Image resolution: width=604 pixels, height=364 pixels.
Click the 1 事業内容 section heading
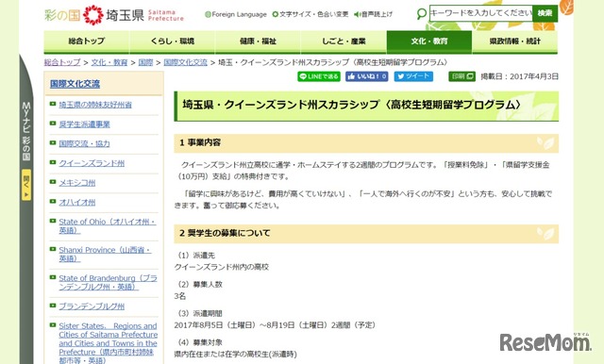pyautogui.click(x=366, y=143)
